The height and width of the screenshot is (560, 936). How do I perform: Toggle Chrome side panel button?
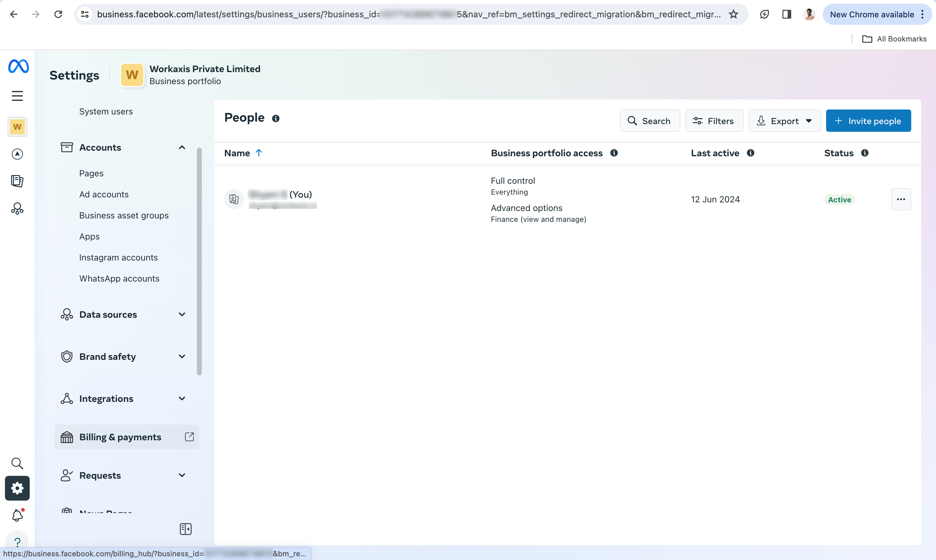(x=786, y=14)
